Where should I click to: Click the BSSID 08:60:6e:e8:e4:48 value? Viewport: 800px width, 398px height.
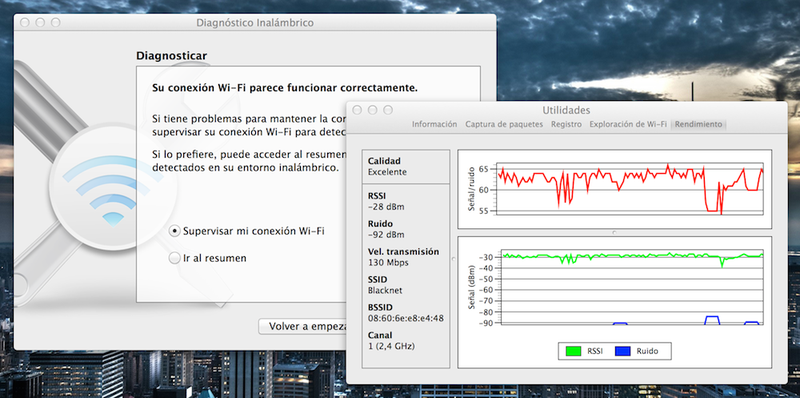click(x=406, y=318)
